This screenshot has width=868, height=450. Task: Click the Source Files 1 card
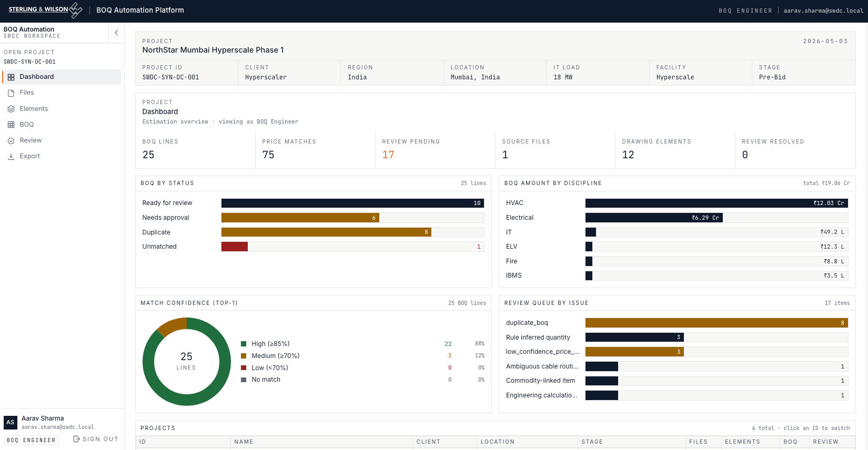(555, 149)
